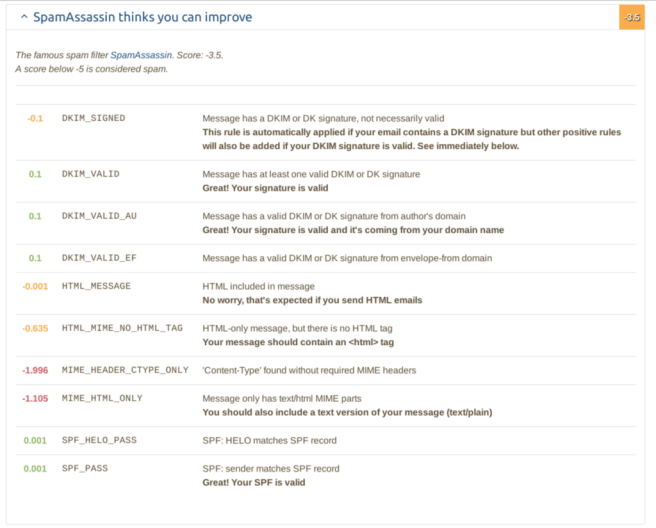Click the DKIM_VALID rule name

(x=90, y=174)
